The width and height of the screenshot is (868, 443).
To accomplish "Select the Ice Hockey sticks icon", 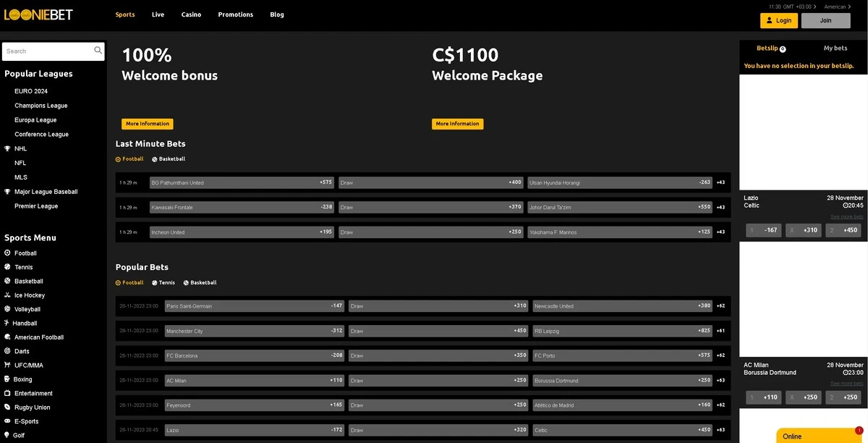I will (7, 295).
